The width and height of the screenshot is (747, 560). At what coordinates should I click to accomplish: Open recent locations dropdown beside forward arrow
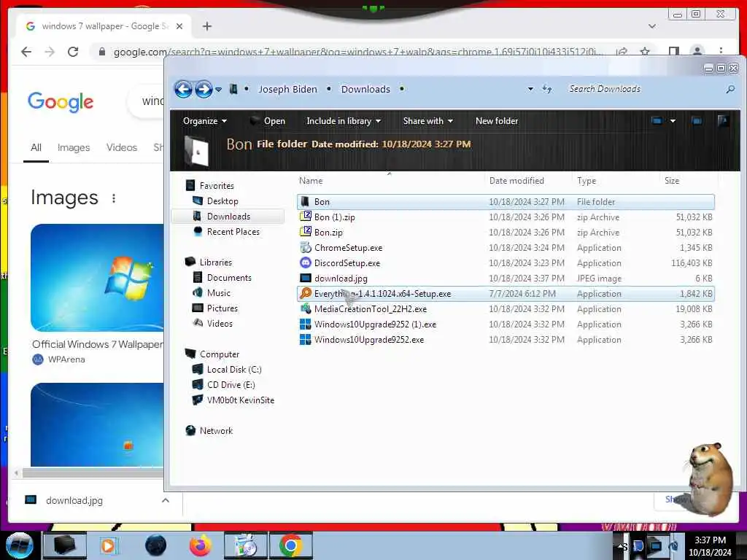[218, 90]
